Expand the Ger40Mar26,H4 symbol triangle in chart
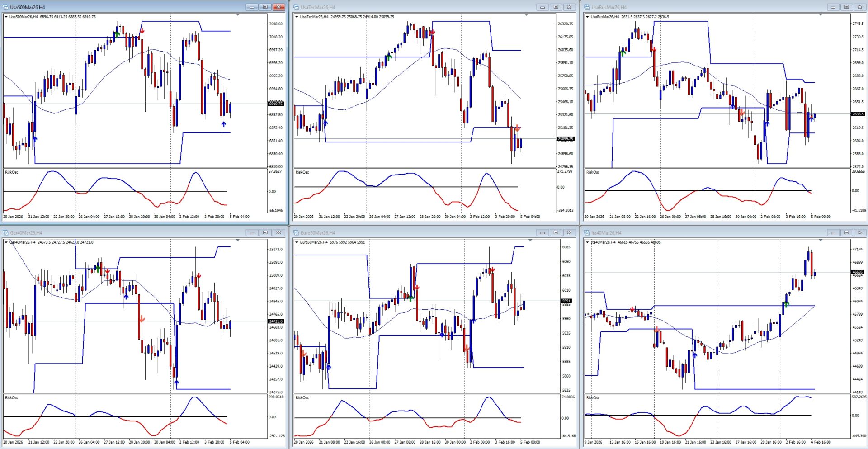 [6, 242]
